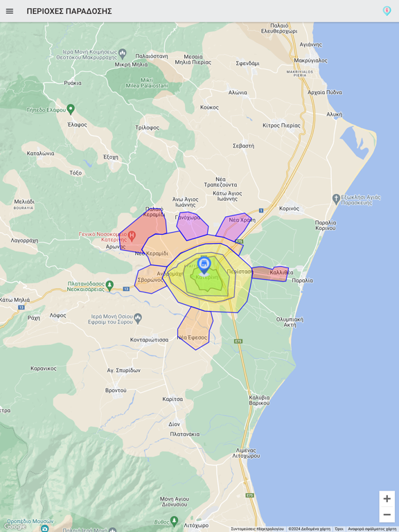Click the E75 shield near Νέα Χράνη
The image size is (399, 532).
click(240, 241)
